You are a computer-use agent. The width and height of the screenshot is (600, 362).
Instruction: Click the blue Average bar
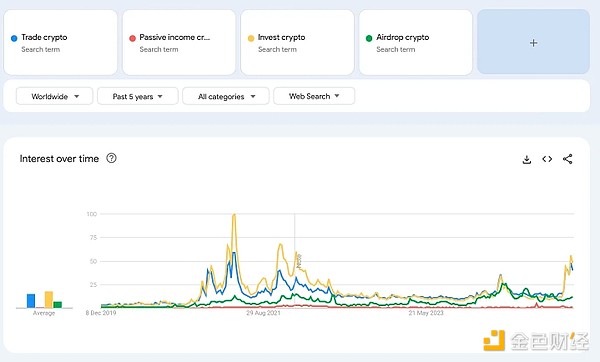pyautogui.click(x=31, y=301)
